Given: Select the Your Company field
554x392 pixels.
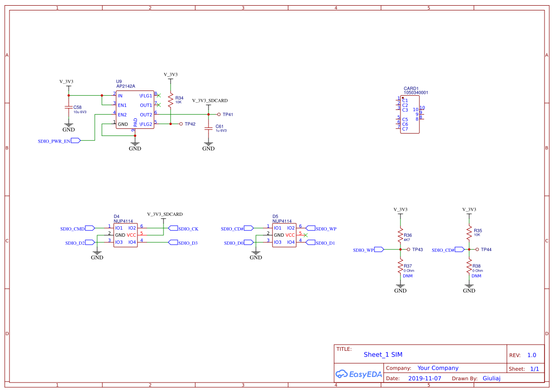Looking at the screenshot, I should click(438, 368).
